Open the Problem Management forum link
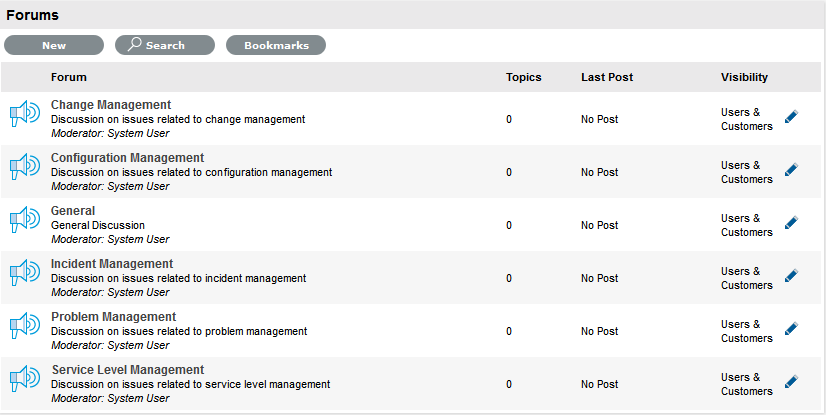This screenshot has height=415, width=826. click(x=113, y=317)
